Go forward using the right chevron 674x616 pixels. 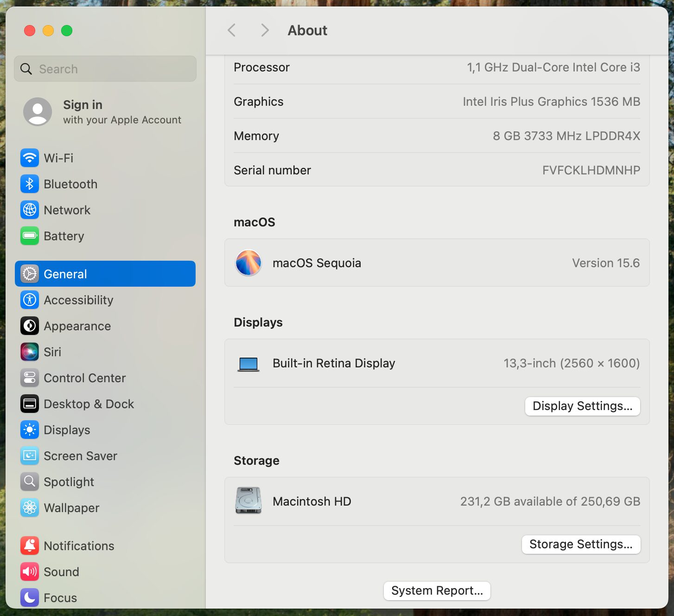tap(265, 31)
